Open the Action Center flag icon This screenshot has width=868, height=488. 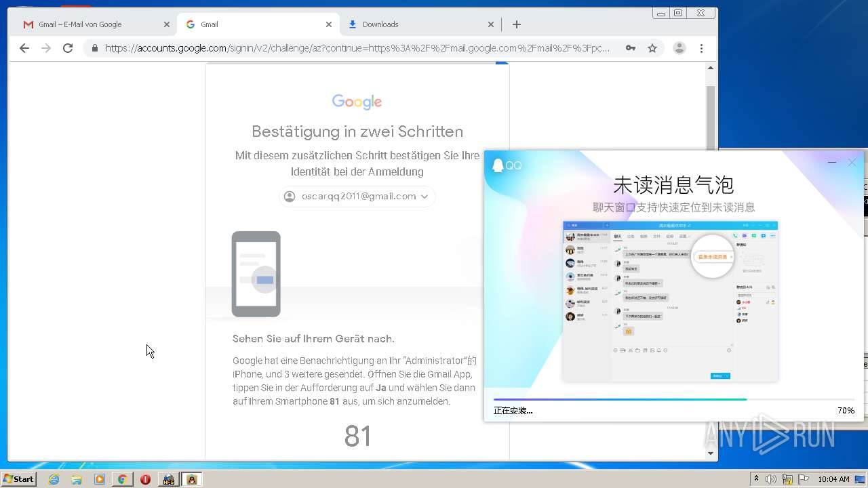pos(804,479)
